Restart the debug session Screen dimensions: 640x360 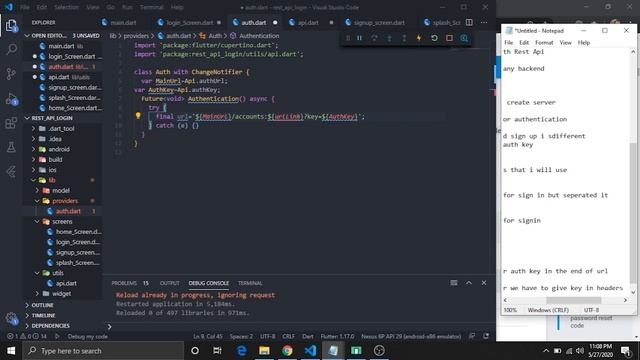(434, 38)
